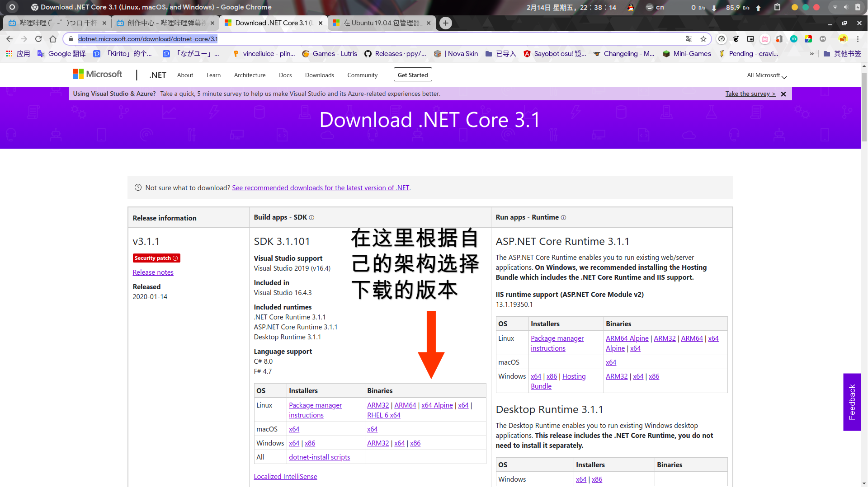Open the picture-in-picture extension

(x=750, y=39)
